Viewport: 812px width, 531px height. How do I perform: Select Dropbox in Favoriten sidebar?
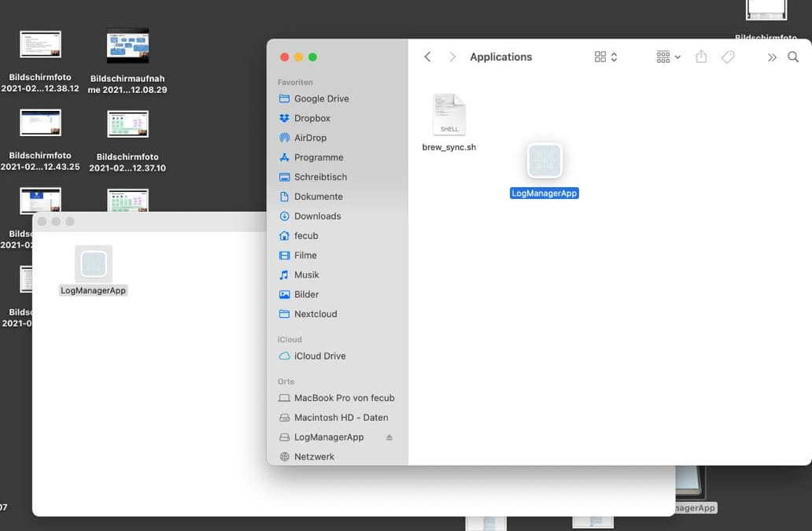[x=312, y=118]
